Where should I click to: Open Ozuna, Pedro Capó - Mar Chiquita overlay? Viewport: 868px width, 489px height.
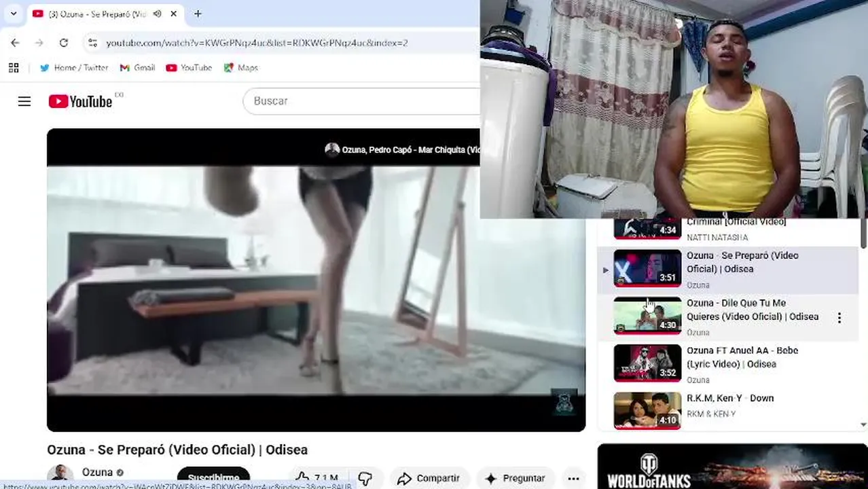(402, 150)
